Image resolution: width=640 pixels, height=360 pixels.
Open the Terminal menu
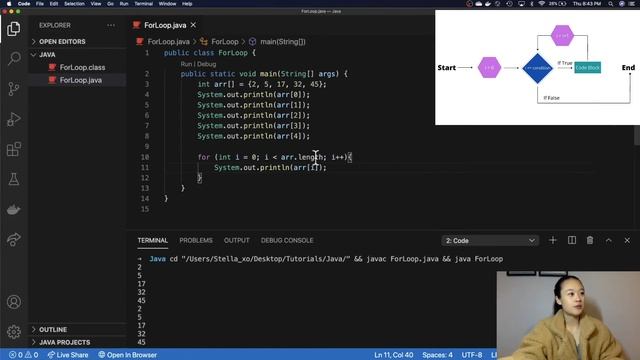(x=144, y=4)
